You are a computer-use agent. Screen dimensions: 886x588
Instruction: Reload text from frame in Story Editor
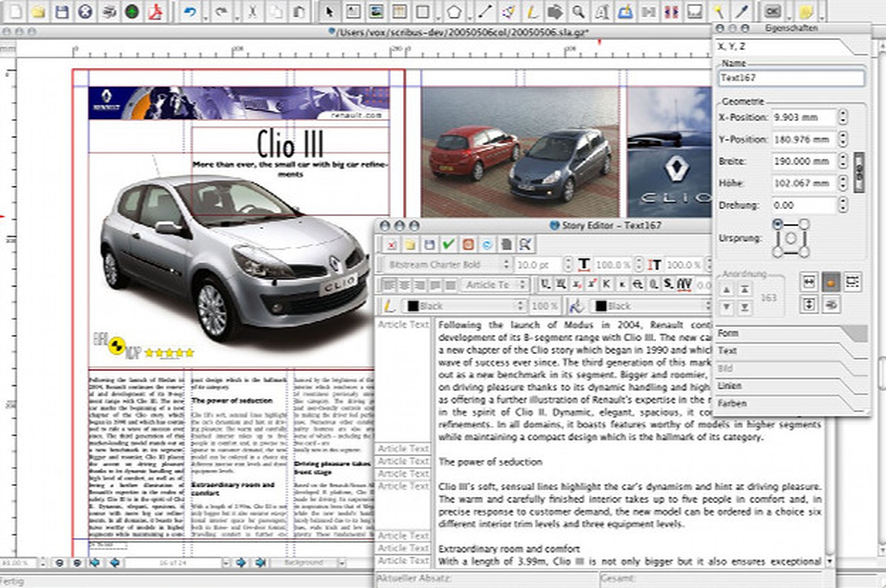tap(487, 245)
